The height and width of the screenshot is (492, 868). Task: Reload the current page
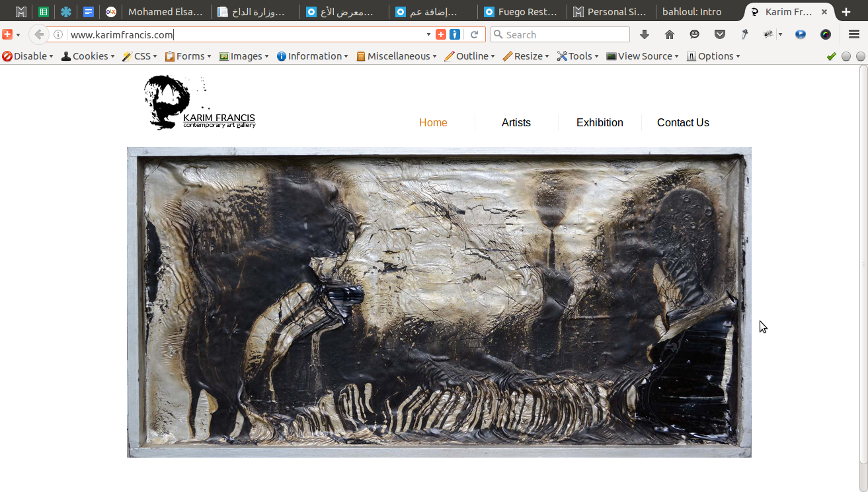474,34
